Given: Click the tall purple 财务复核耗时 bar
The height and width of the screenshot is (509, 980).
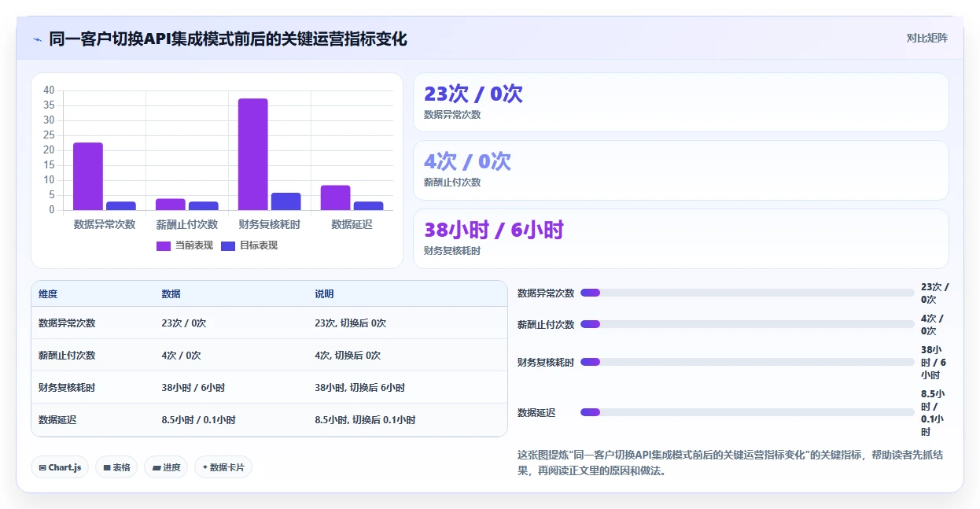Looking at the screenshot, I should tap(253, 154).
